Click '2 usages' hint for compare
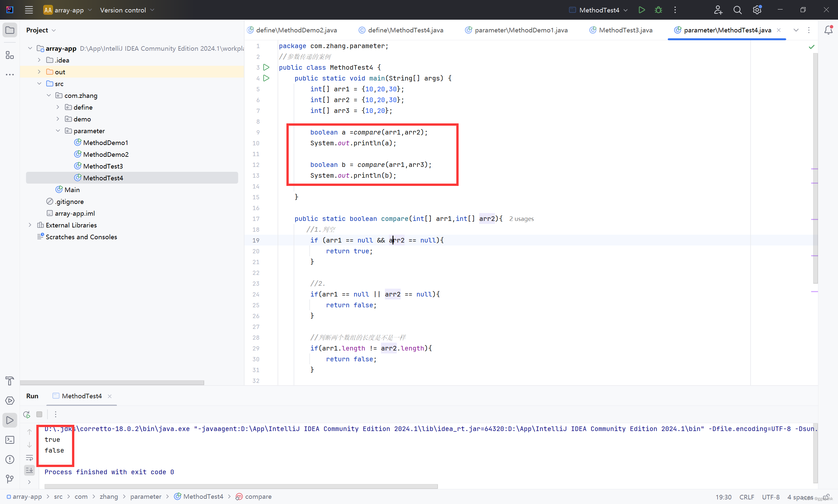 coord(521,219)
